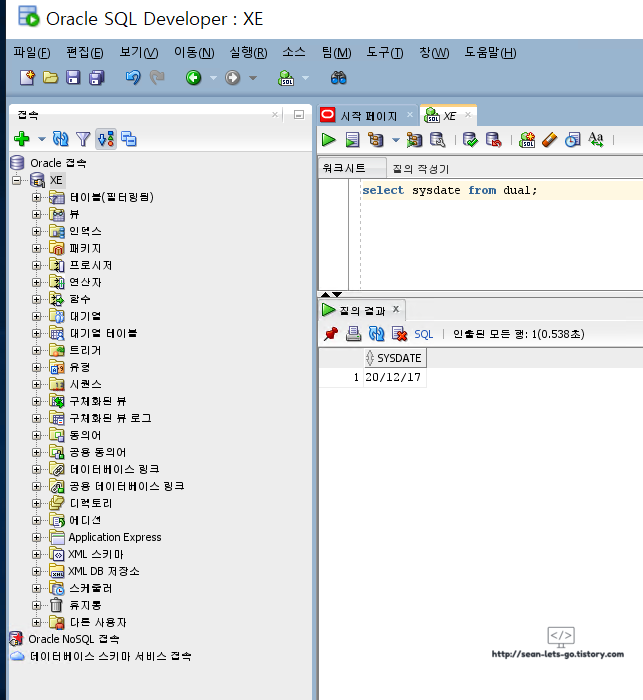Expand the Application Express node
Image resolution: width=643 pixels, height=700 pixels.
(37, 538)
